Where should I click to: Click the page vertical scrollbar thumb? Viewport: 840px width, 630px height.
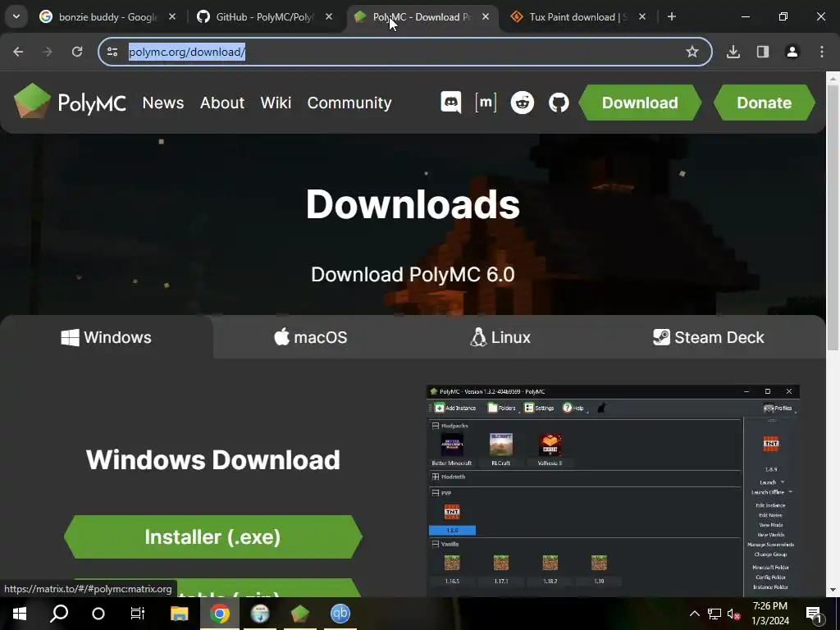click(833, 217)
